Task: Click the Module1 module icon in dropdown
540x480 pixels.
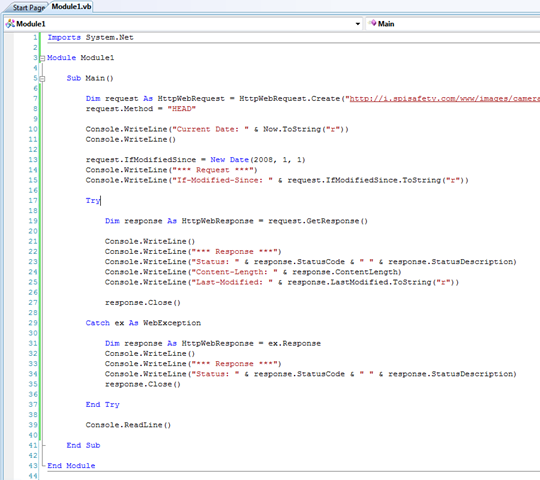Action: [x=10, y=24]
